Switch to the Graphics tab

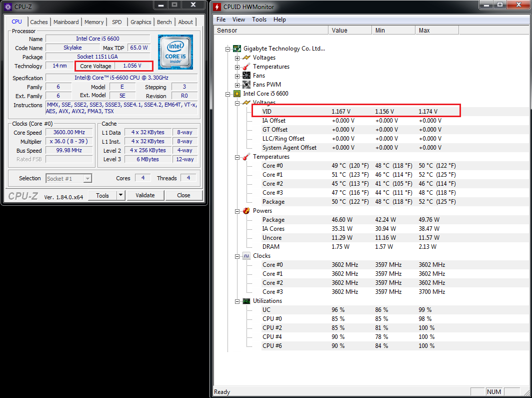point(141,22)
